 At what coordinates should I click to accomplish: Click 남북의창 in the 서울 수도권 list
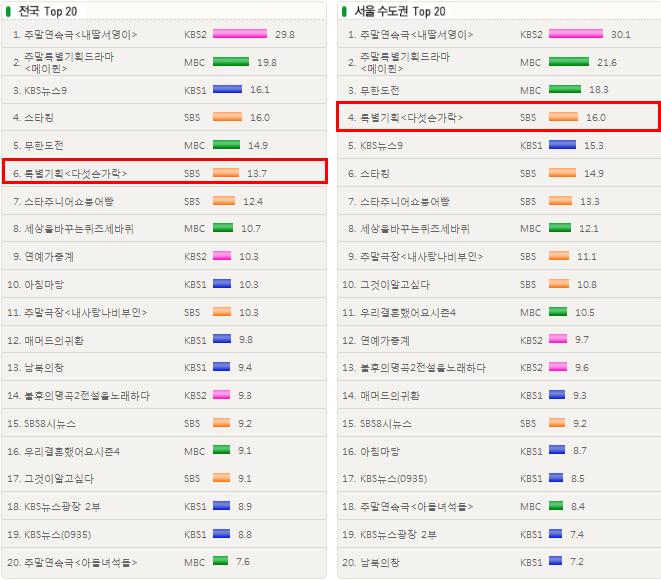380,562
